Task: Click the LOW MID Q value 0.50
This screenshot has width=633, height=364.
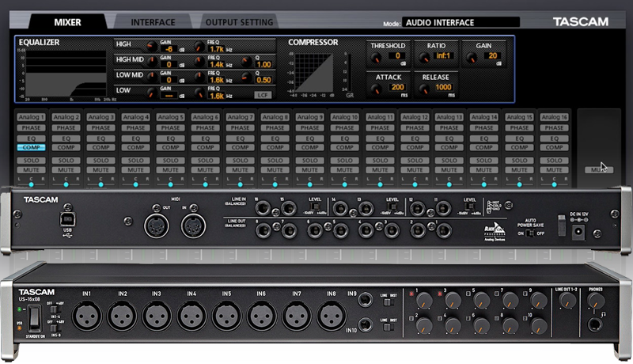Action: click(263, 80)
